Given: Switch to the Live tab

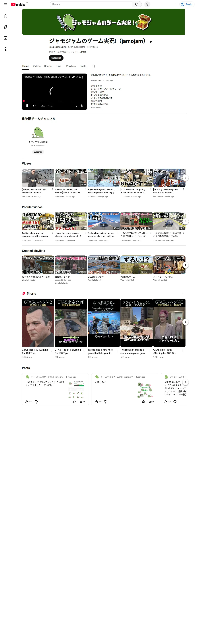Looking at the screenshot, I should pyautogui.click(x=59, y=66).
